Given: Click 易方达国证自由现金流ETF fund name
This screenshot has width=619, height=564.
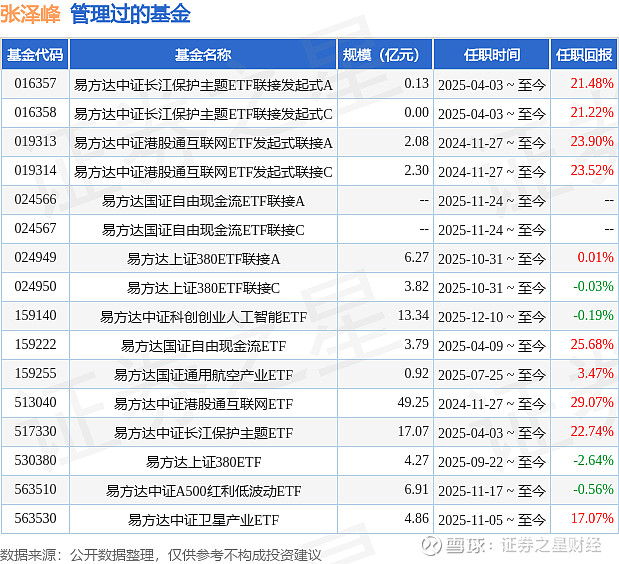Looking at the screenshot, I should tap(203, 346).
